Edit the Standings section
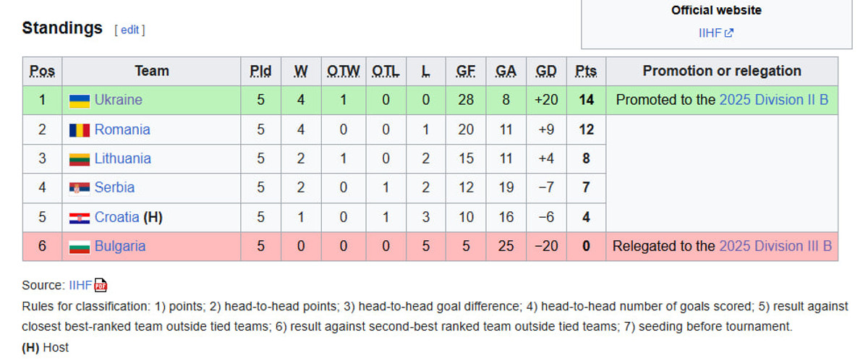Screen dimensions: 868x361 (129, 30)
